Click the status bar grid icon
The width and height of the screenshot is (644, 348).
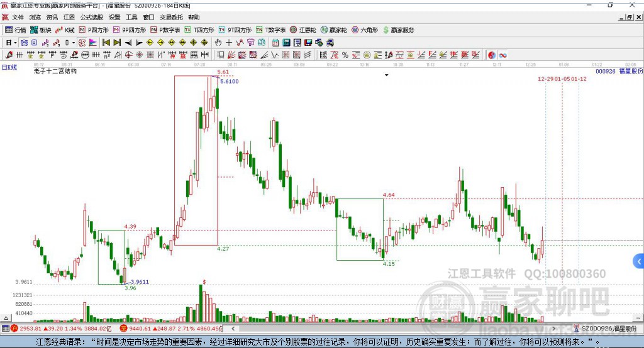tap(5, 329)
